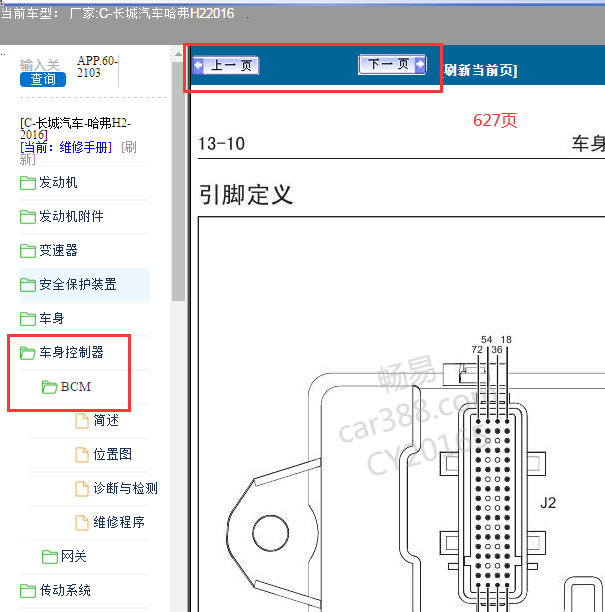Image resolution: width=605 pixels, height=612 pixels.
Task: Open the 简述 page
Action: click(106, 421)
